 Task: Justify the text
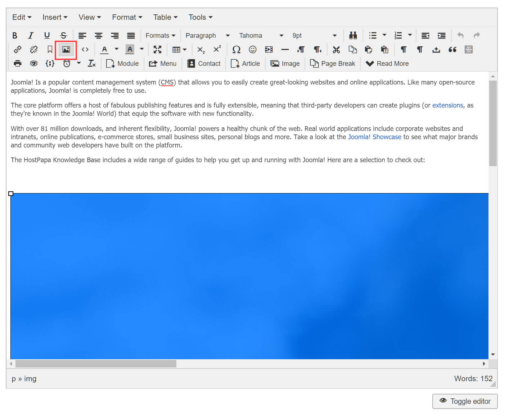tap(131, 35)
